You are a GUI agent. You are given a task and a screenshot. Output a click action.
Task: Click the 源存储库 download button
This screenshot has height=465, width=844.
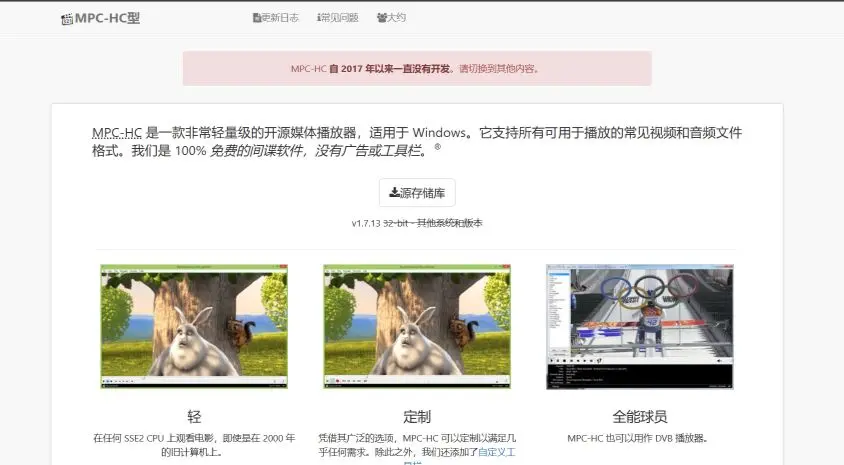coord(417,193)
